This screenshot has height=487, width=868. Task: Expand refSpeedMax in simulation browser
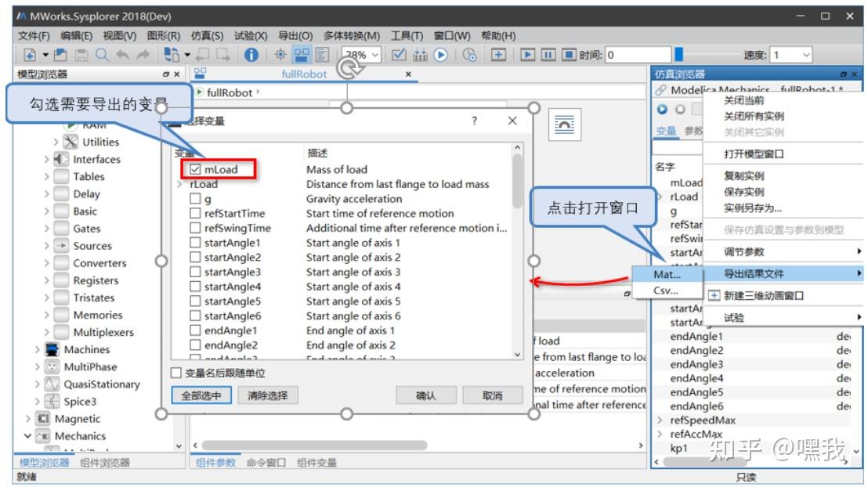click(x=660, y=420)
